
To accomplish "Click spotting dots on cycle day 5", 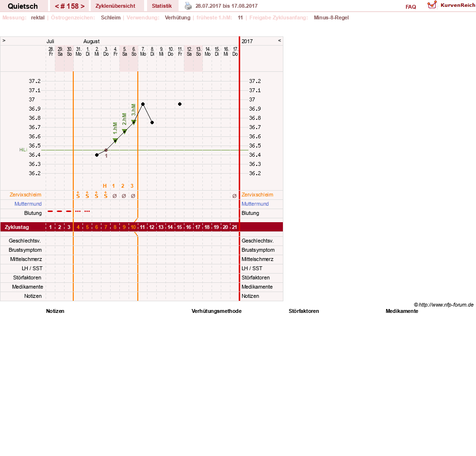I will [87, 211].
